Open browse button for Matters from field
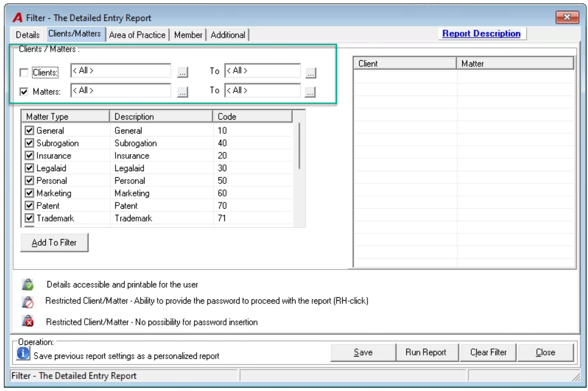Image resolution: width=588 pixels, height=391 pixels. click(182, 92)
